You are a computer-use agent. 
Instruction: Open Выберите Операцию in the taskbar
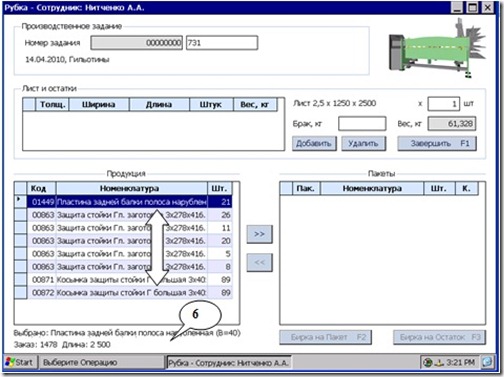(102, 362)
